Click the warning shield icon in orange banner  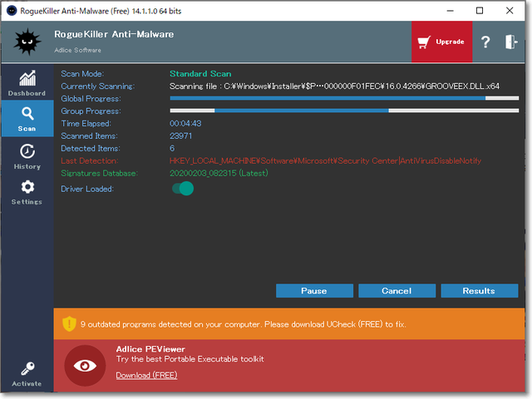(x=70, y=323)
